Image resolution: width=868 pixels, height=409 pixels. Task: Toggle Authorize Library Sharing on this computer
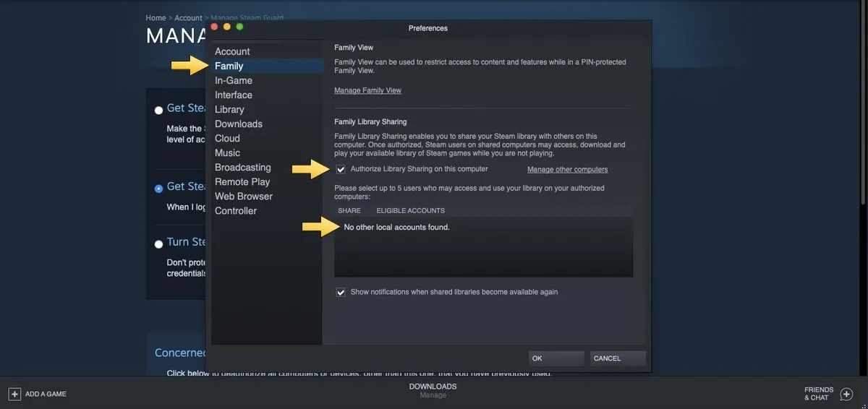341,169
